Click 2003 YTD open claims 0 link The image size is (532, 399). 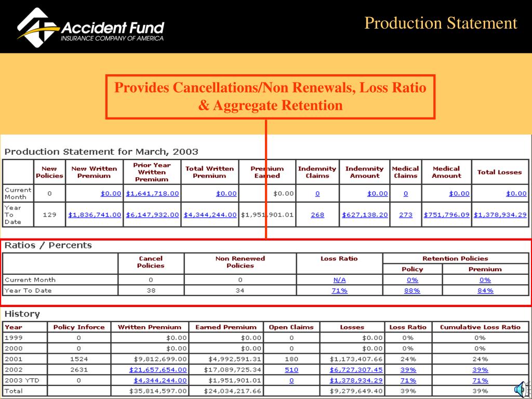tap(291, 380)
